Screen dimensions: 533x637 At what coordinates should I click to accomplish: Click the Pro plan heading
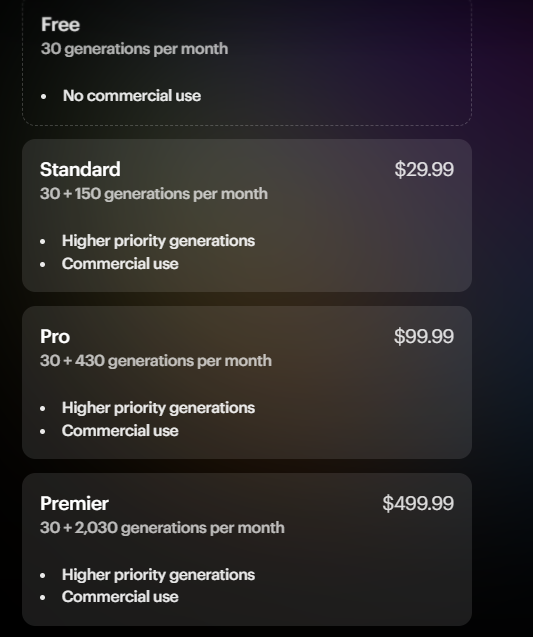(x=55, y=336)
